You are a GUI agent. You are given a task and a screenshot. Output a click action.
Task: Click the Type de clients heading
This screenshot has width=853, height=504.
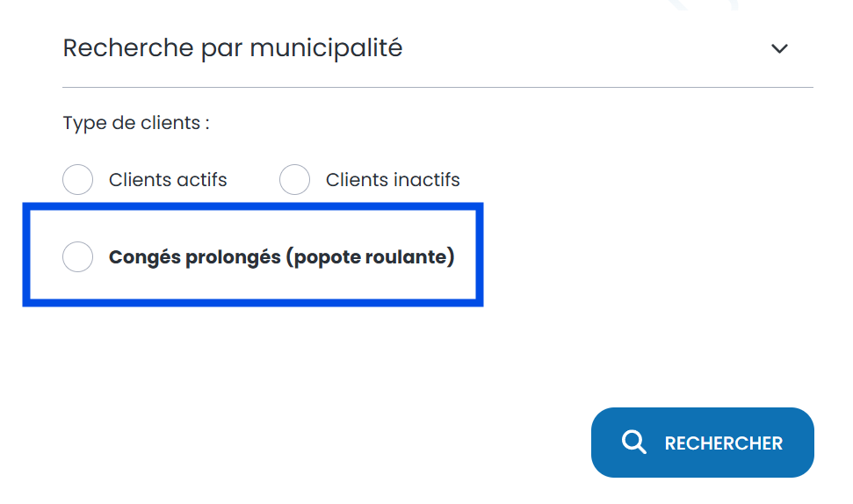[x=136, y=123]
